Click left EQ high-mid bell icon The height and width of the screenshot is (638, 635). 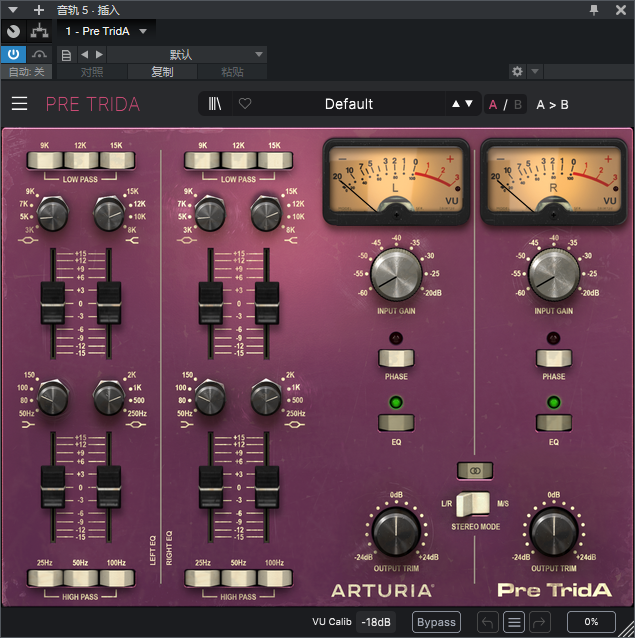[28, 241]
